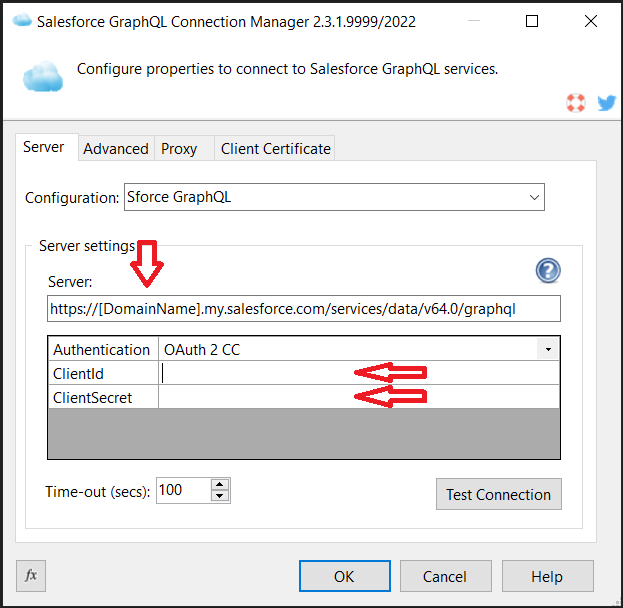
Task: Open the Proxy tab
Action: tap(179, 148)
